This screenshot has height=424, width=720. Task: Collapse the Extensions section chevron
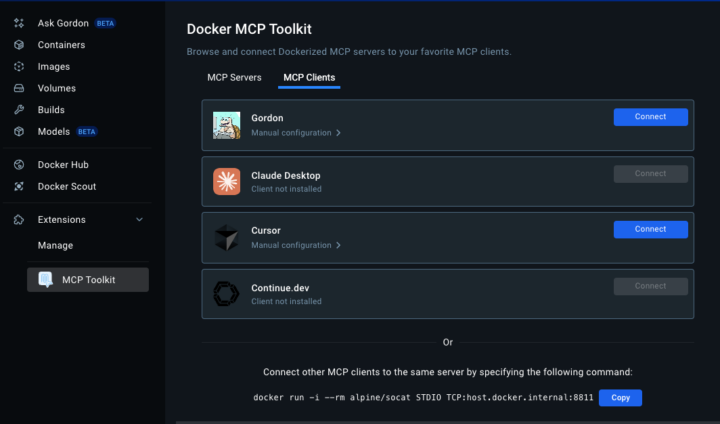(x=139, y=220)
